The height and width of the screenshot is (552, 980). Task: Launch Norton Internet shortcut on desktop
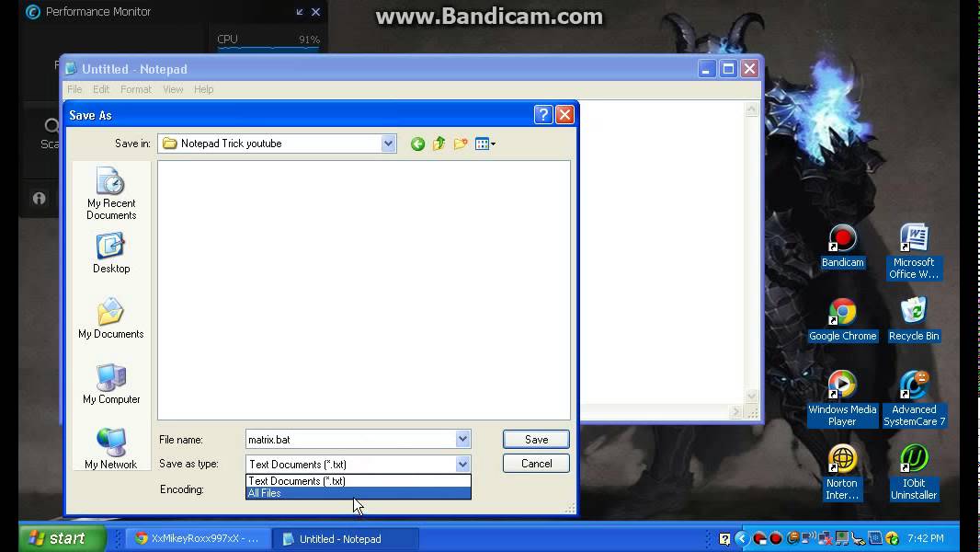click(x=842, y=473)
